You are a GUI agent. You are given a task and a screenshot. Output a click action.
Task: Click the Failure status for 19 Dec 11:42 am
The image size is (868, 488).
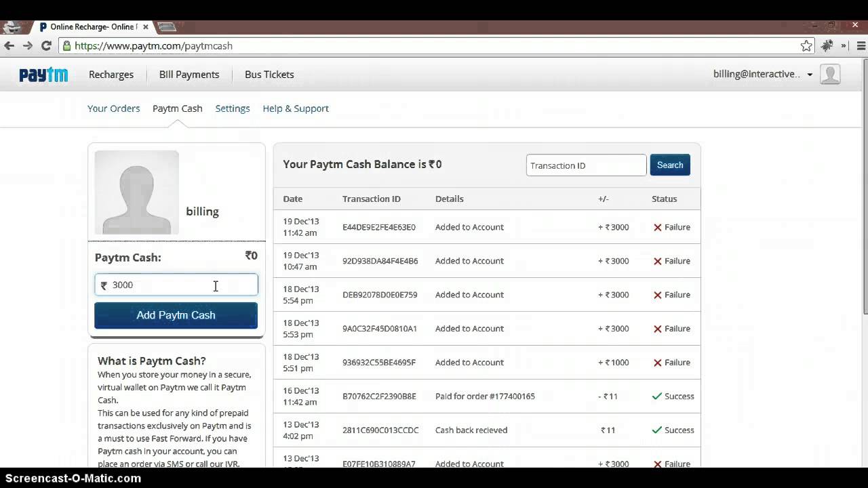click(672, 227)
